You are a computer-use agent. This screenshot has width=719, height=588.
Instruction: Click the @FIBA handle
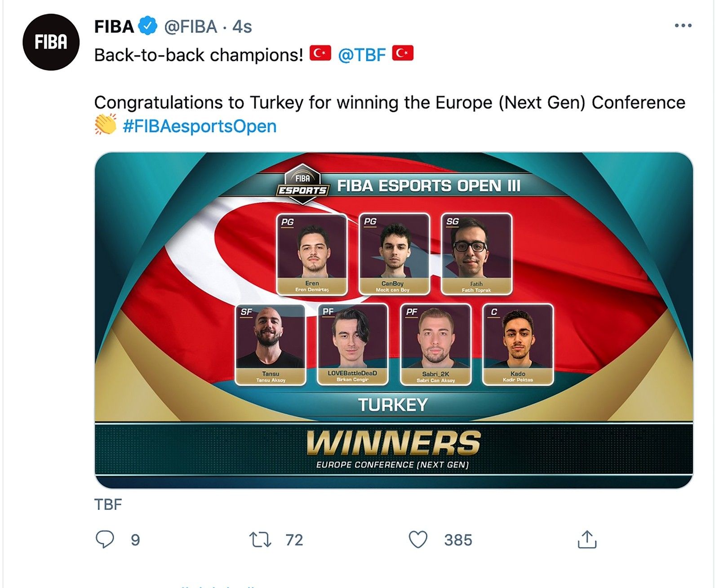[191, 27]
